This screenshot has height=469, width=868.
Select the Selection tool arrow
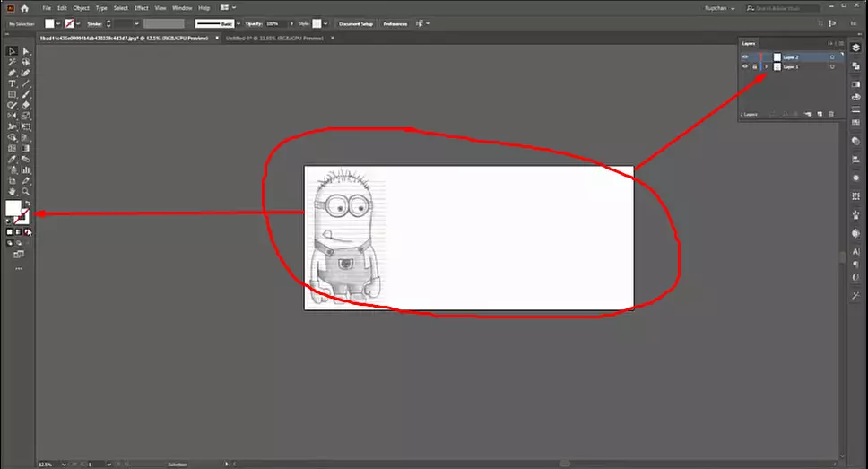(x=12, y=51)
